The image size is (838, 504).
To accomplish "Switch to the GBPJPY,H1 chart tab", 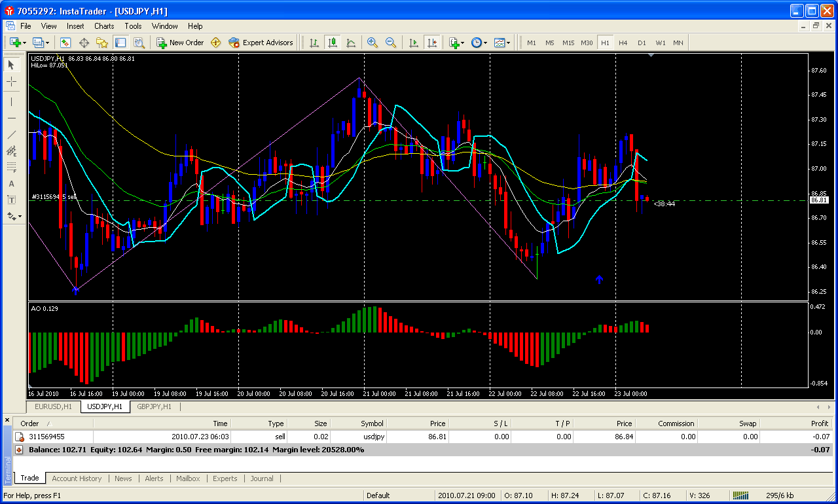I will click(x=153, y=406).
